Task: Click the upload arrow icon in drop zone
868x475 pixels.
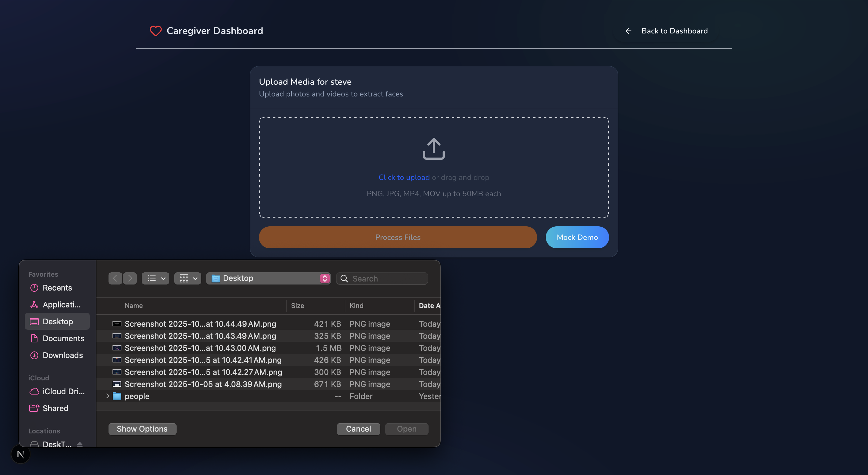Action: pos(434,149)
